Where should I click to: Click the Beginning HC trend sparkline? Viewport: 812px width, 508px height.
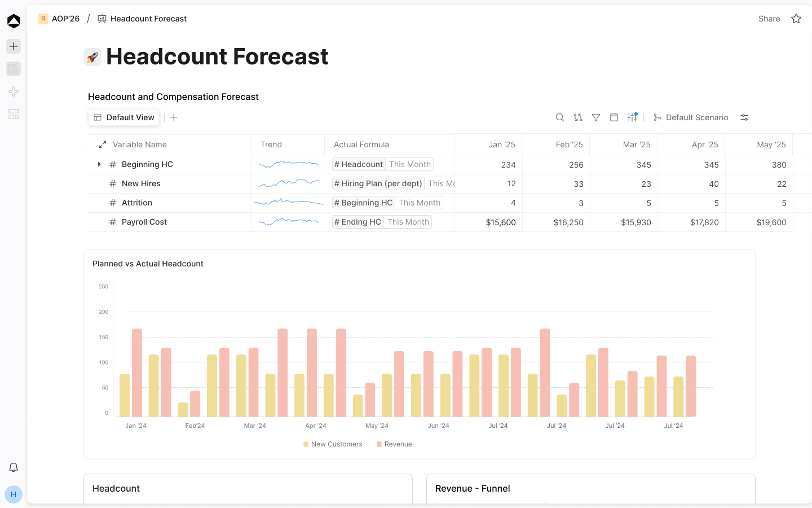pos(289,164)
